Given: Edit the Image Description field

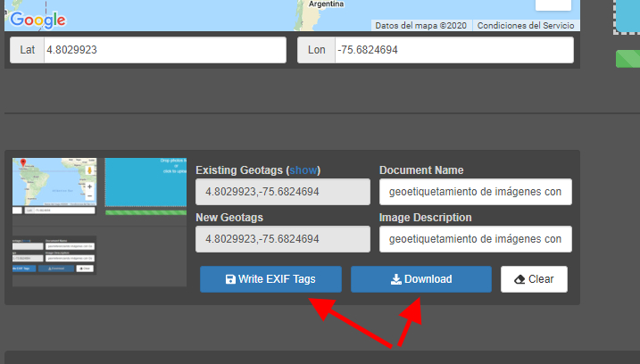Looking at the screenshot, I should click(476, 239).
